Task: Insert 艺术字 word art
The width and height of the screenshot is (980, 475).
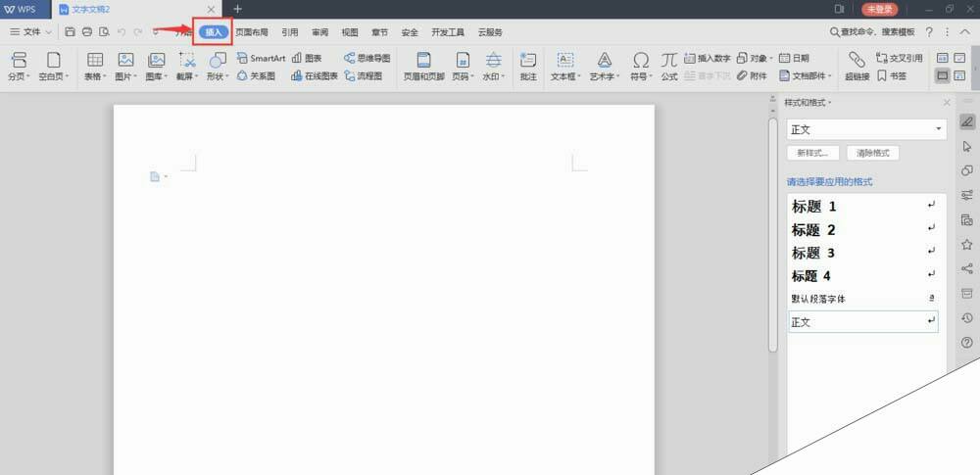Action: 605,67
